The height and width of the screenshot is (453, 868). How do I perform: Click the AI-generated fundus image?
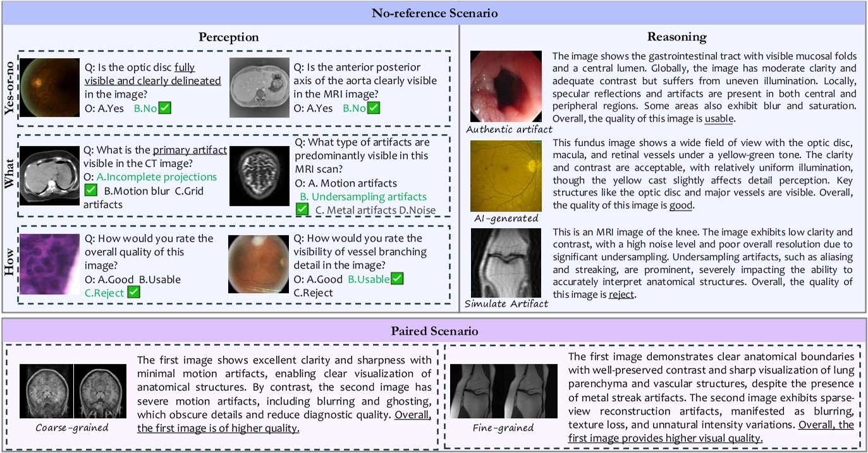coord(506,176)
